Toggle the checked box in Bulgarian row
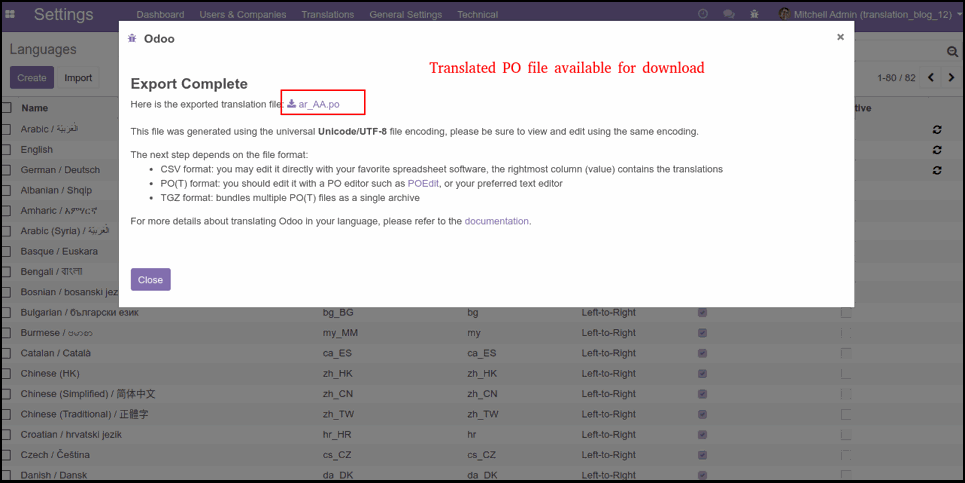Screen dimensions: 965x483 [702, 313]
